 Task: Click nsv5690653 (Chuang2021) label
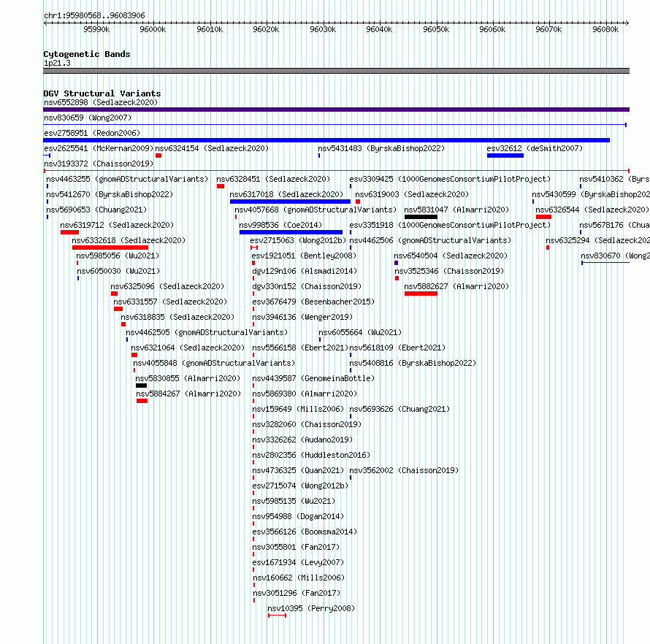96,210
